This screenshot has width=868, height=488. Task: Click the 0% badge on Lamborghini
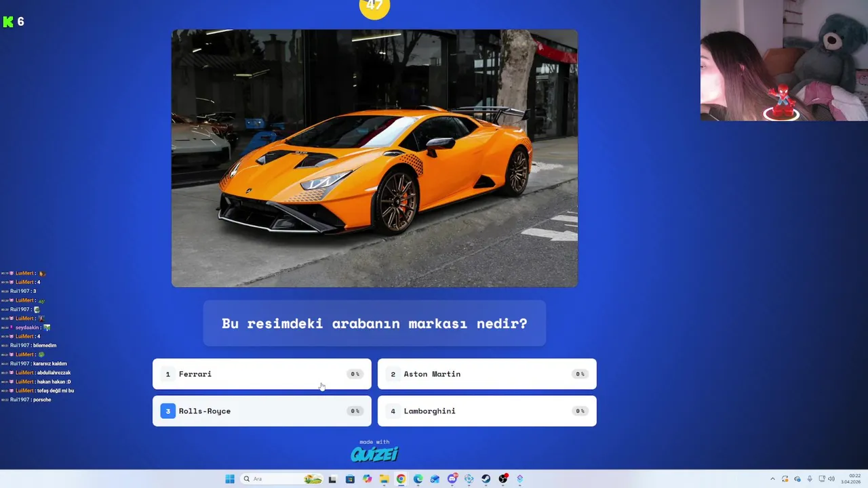[580, 411]
